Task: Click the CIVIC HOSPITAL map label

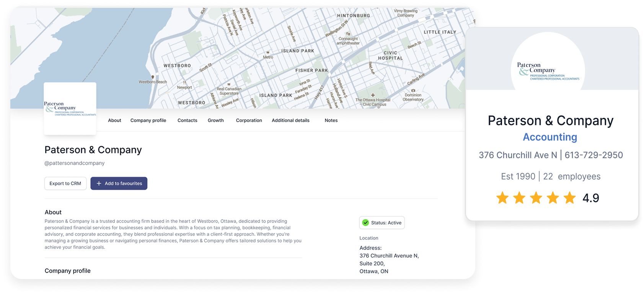Action: pos(391,56)
